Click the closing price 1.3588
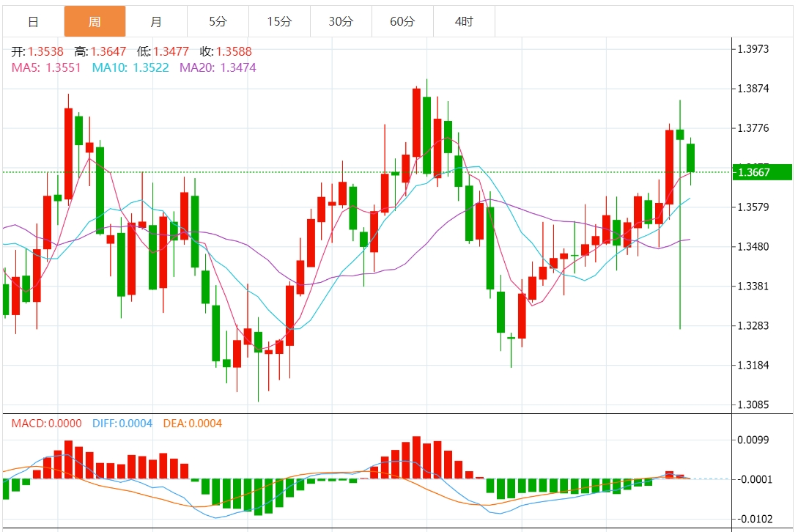Screen dimensions: 798x532 [234, 51]
